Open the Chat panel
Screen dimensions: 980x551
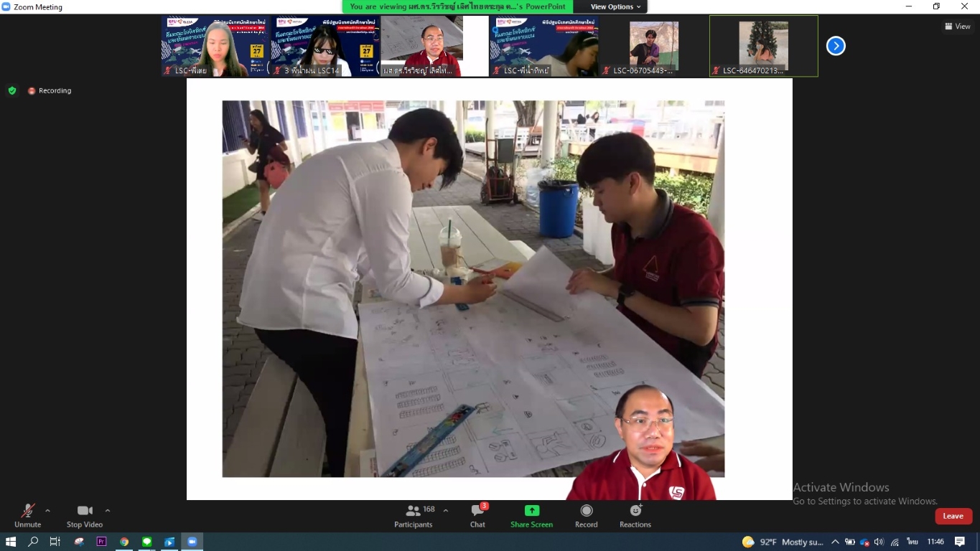pyautogui.click(x=477, y=516)
